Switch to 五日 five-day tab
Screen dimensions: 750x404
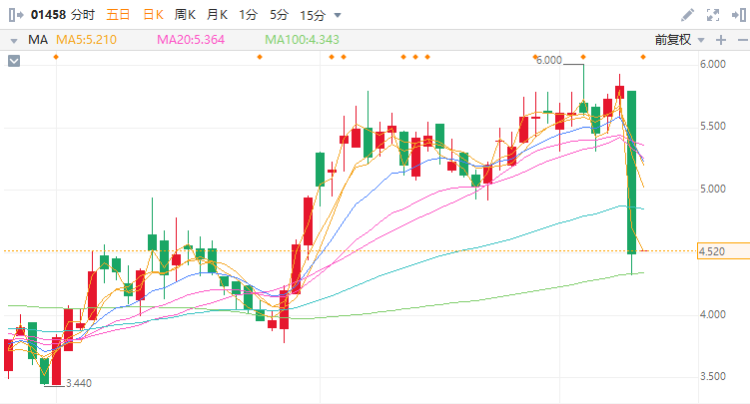point(118,15)
